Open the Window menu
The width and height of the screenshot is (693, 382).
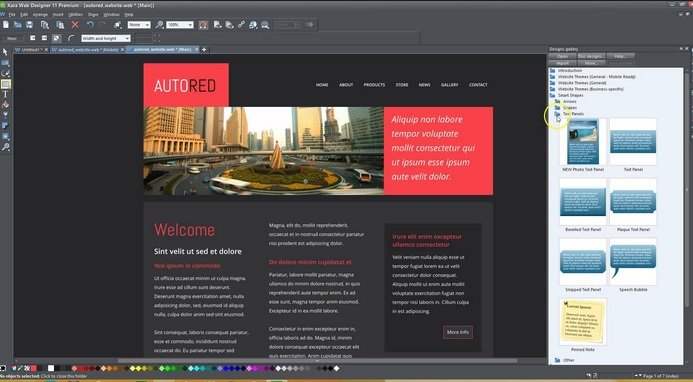(111, 15)
